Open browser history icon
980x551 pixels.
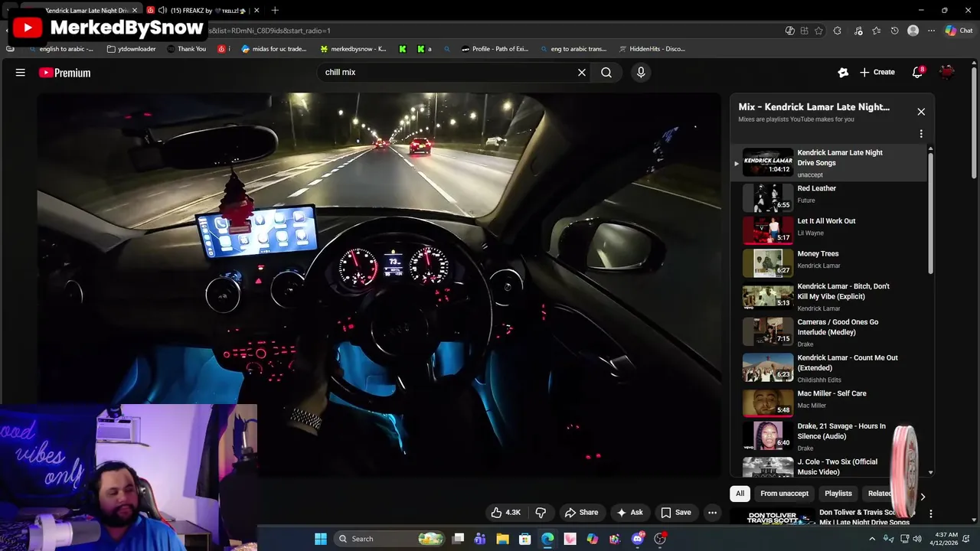point(894,31)
